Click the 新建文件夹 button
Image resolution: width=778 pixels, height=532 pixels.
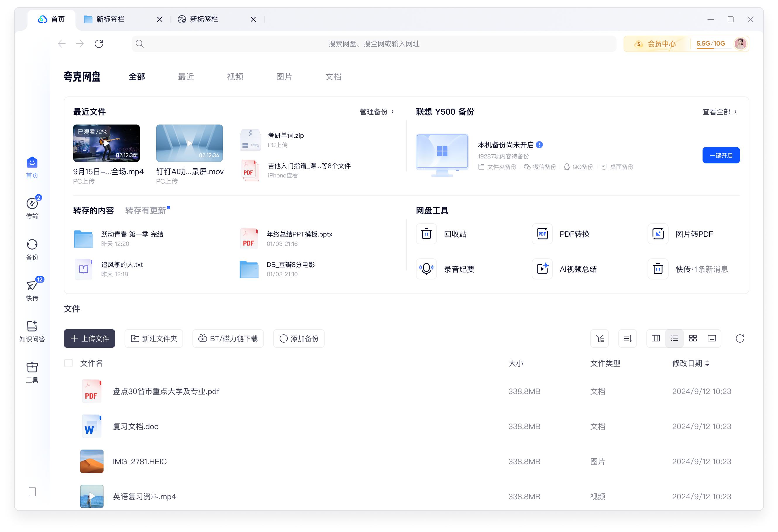point(154,338)
